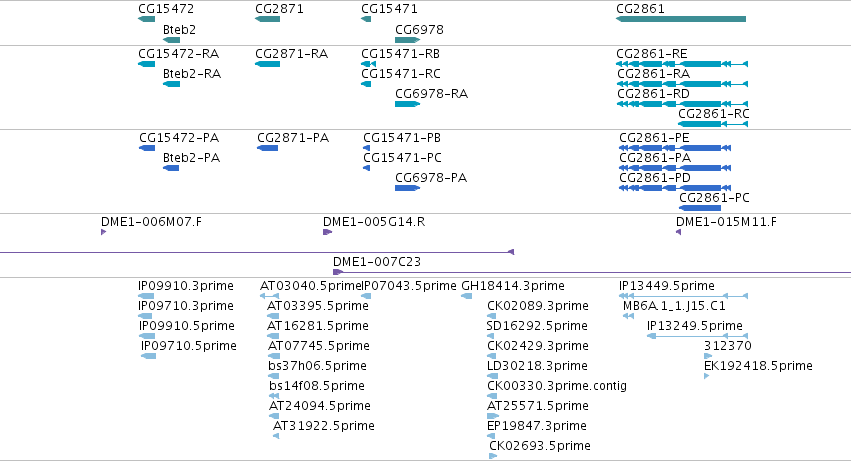
Task: Select protein Bteb2-PA
Action: 171,168
